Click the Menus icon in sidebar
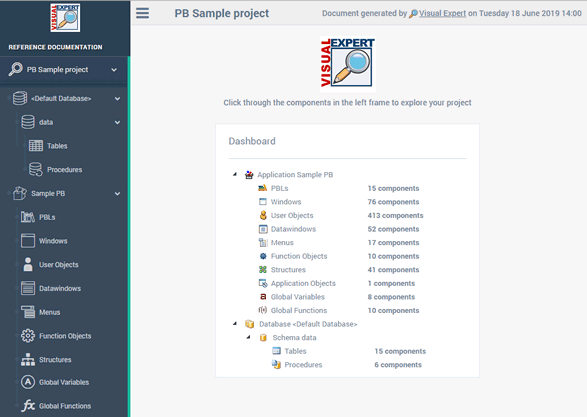 click(28, 312)
